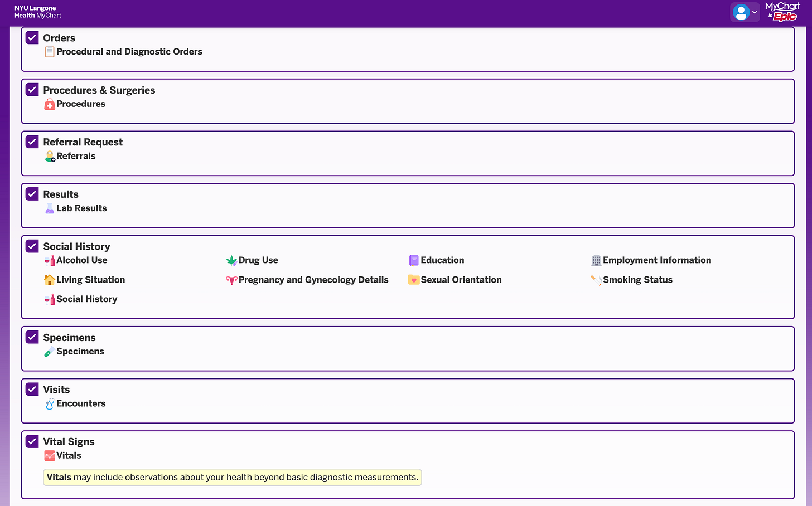The height and width of the screenshot is (506, 812).
Task: Click the Results section heading
Action: click(x=61, y=194)
